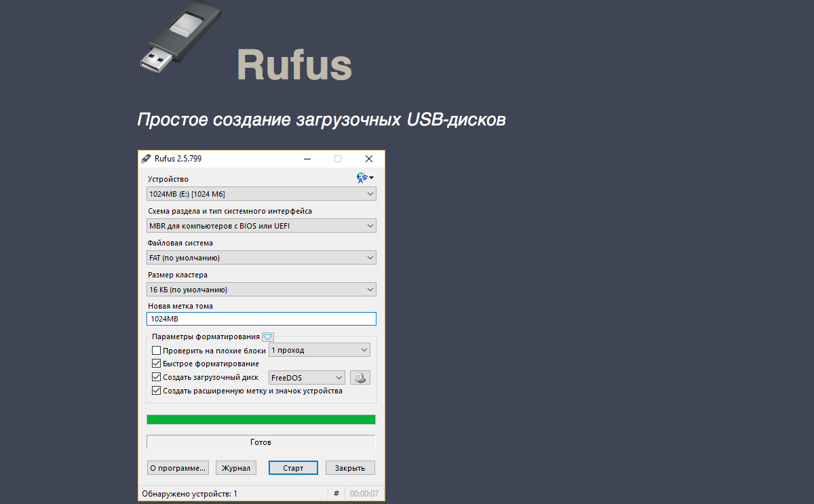Collapse the Параметры форматирования section
The image size is (814, 504).
[268, 336]
